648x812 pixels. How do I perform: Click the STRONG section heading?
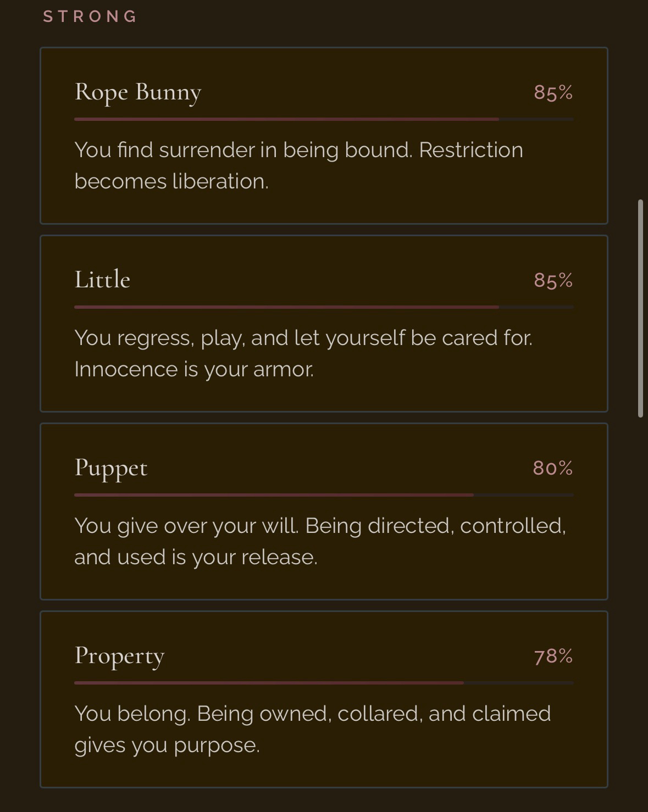click(x=90, y=16)
